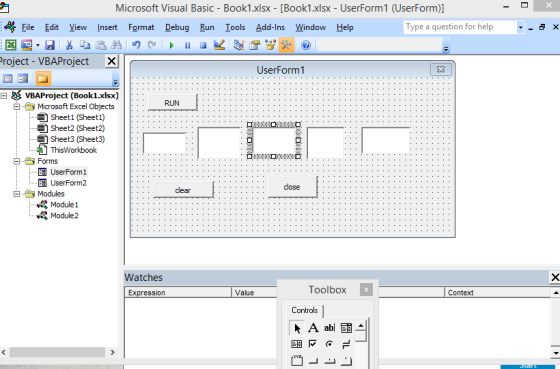560x369 pixels.
Task: Click the Paste clipboard icon
Action: click(101, 45)
